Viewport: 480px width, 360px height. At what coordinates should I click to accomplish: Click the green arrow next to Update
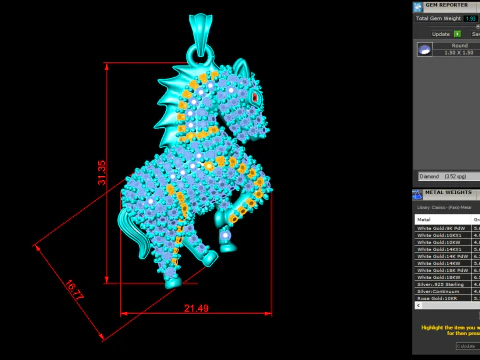(x=458, y=34)
